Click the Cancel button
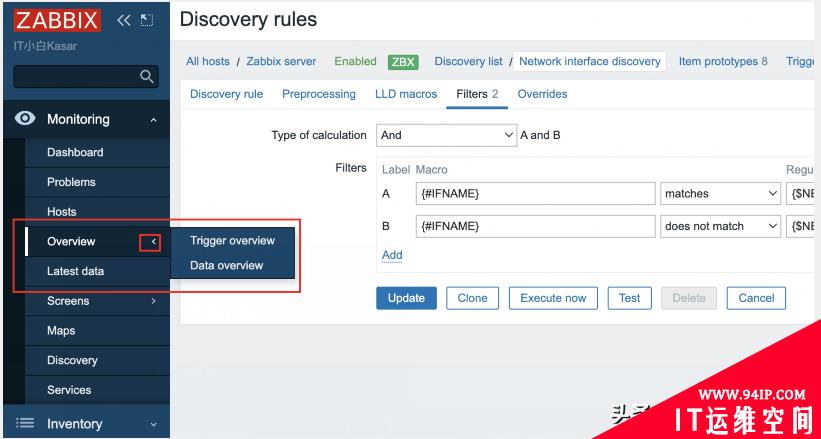This screenshot has width=821, height=439. [756, 298]
